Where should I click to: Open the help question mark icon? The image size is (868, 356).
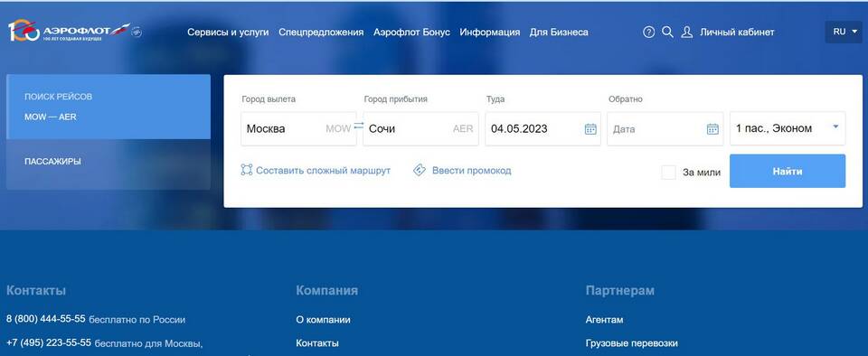(x=649, y=32)
